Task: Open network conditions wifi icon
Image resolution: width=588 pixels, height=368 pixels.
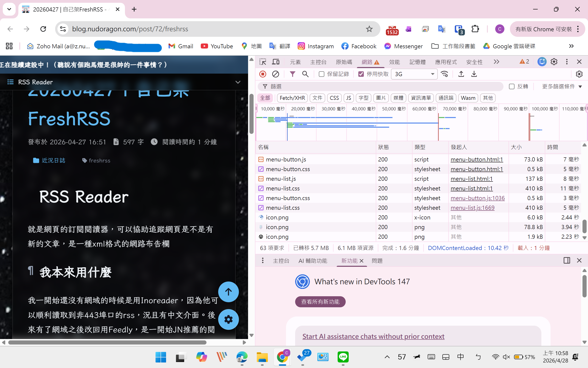Action: pos(445,74)
